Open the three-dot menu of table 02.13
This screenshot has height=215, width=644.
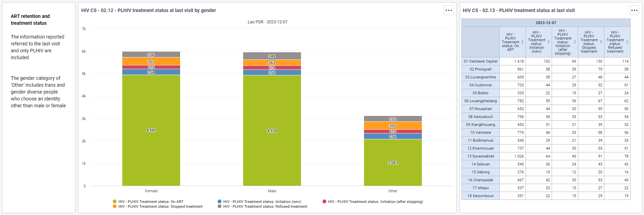click(634, 10)
